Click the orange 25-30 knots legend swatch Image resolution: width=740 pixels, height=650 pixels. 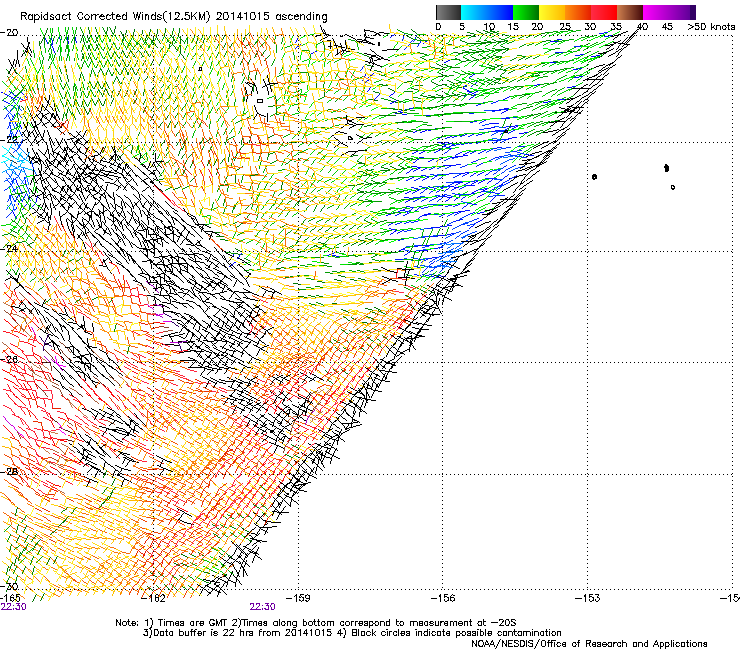(x=578, y=12)
